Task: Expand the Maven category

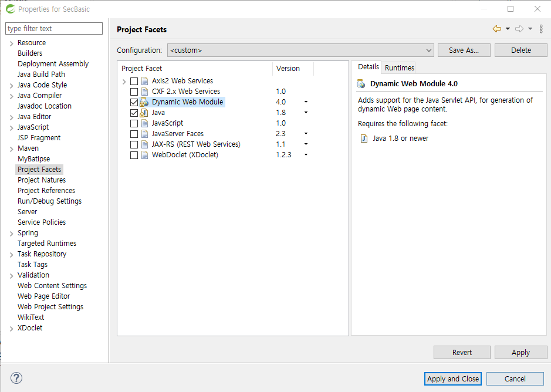Action: 11,149
